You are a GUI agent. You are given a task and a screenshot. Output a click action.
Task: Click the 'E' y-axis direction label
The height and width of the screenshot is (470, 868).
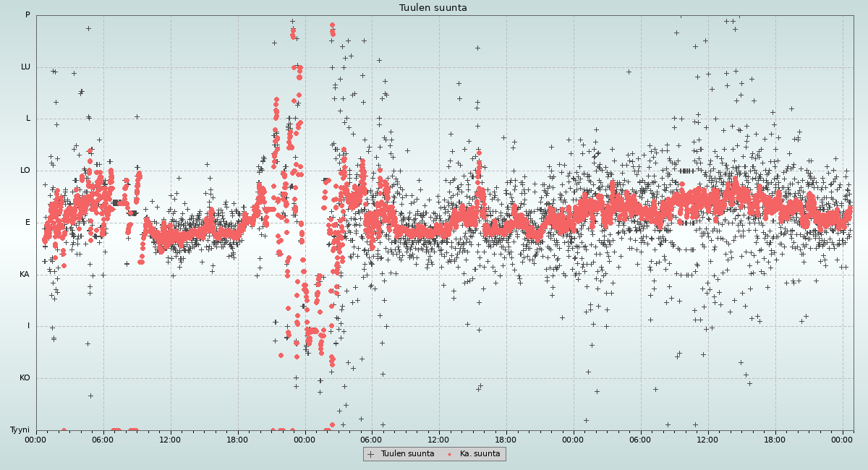click(28, 223)
